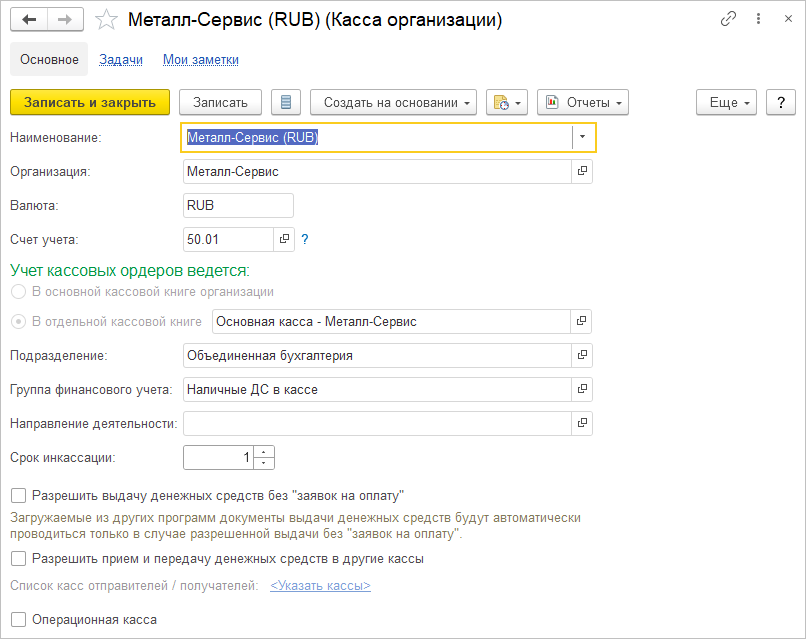
Task: Click the Учет кассовых ордеров ведется heading
Action: tap(130, 270)
